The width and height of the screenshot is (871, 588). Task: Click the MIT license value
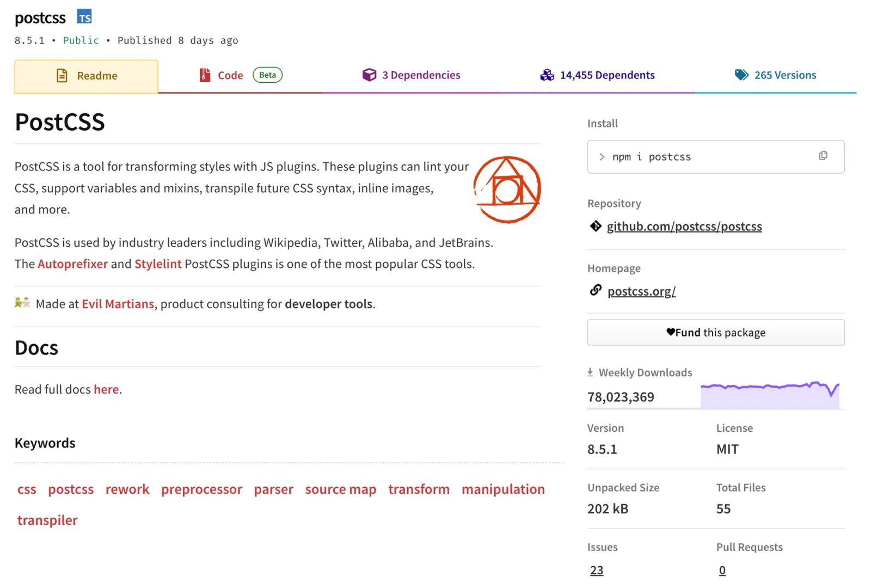pyautogui.click(x=727, y=449)
